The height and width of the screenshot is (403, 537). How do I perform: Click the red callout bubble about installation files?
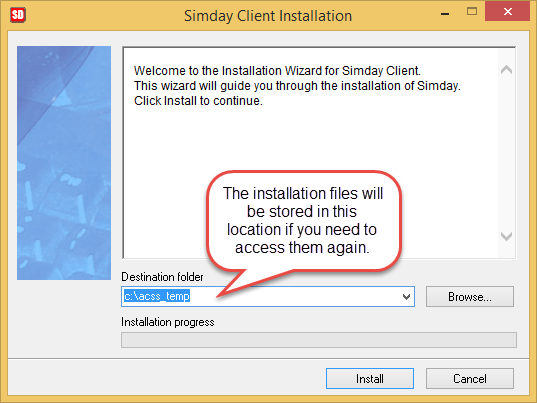click(x=303, y=221)
